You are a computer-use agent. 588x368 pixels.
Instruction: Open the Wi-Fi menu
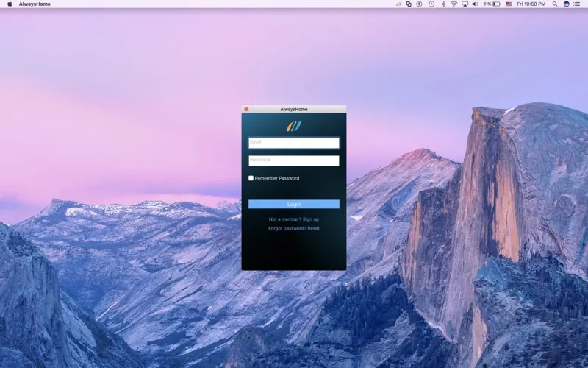[x=453, y=4]
